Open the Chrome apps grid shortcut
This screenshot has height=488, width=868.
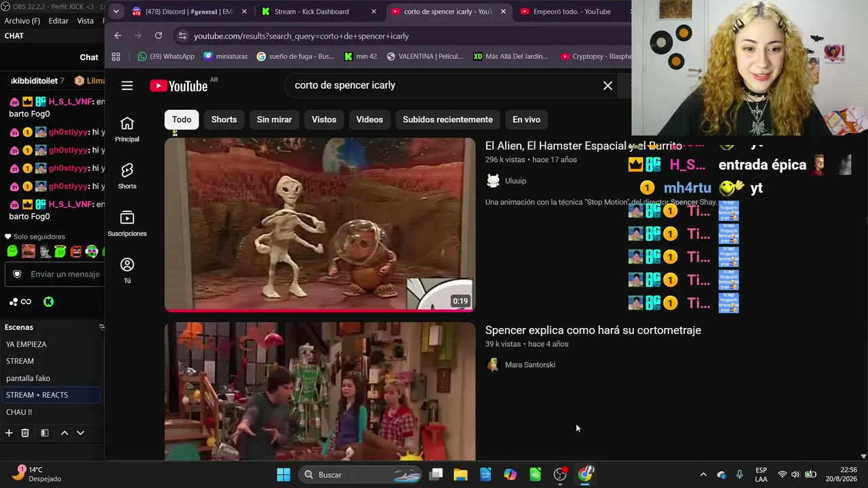point(116,56)
